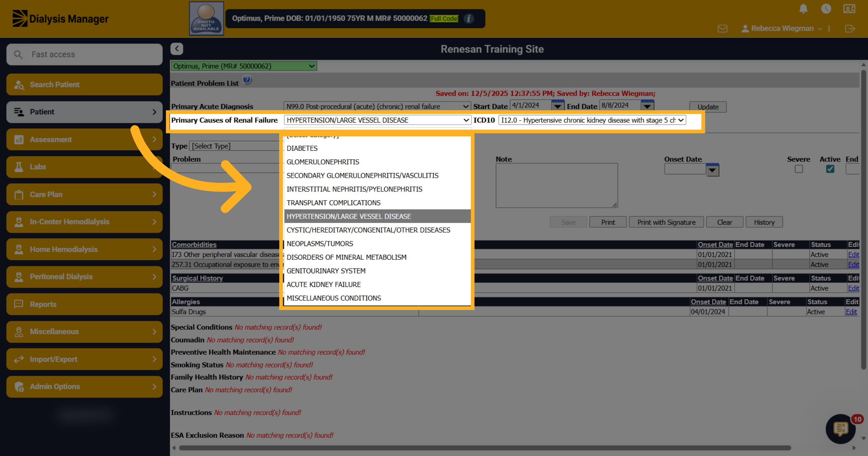Open the ICD10 code dropdown

click(x=592, y=120)
